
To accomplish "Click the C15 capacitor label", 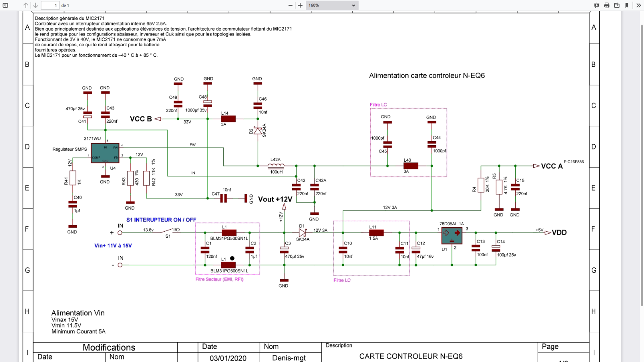I will [520, 181].
